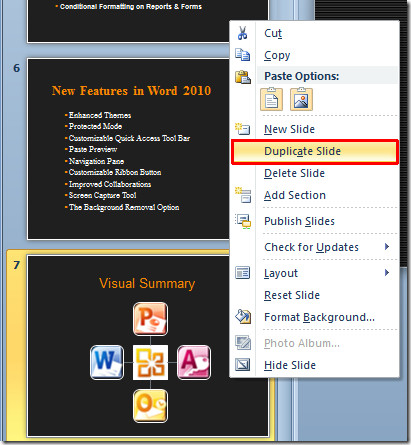
Task: Click the Photo Album icon
Action: [x=243, y=343]
